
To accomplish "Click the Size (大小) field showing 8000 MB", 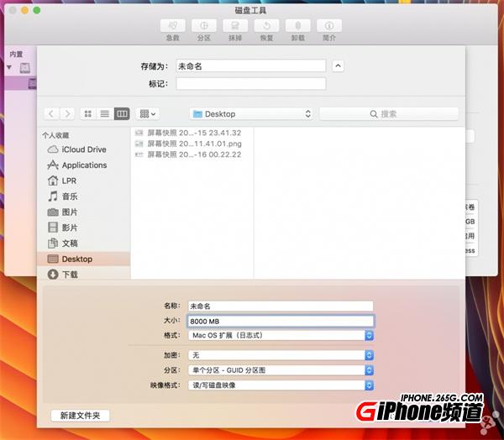I will pyautogui.click(x=281, y=321).
